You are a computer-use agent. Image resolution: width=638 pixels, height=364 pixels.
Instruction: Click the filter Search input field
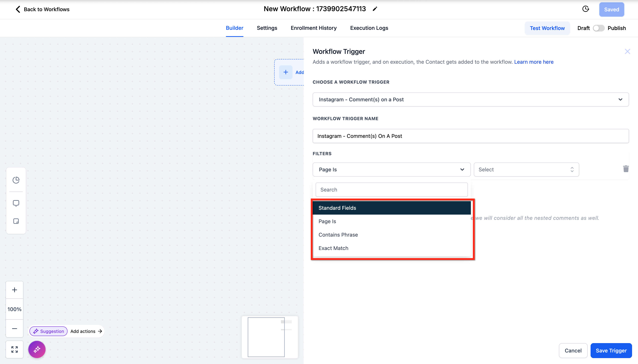391,189
